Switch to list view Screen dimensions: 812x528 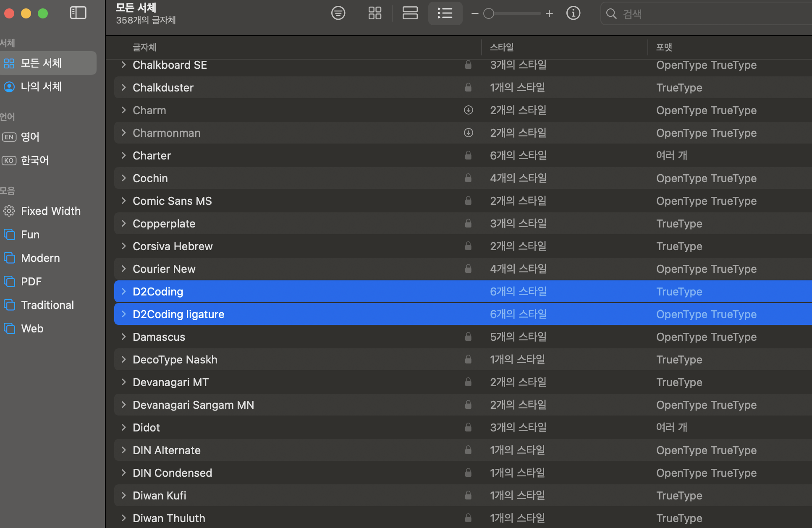coord(445,13)
